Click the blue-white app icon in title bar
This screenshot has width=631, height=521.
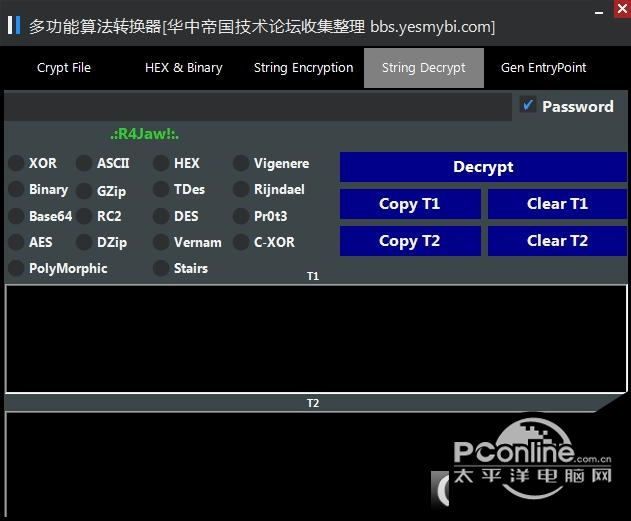click(14, 25)
